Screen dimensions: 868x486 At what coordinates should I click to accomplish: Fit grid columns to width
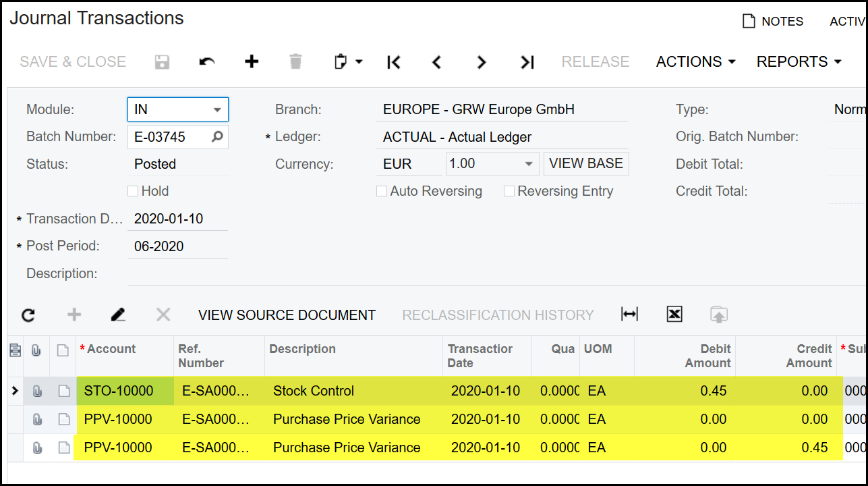629,315
